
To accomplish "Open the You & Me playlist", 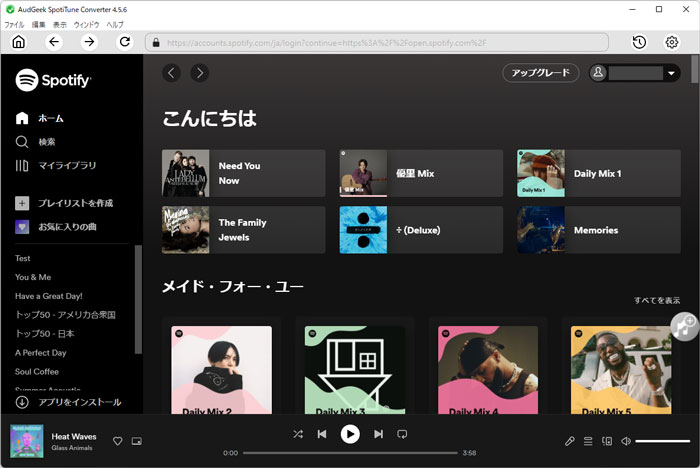I will point(33,277).
